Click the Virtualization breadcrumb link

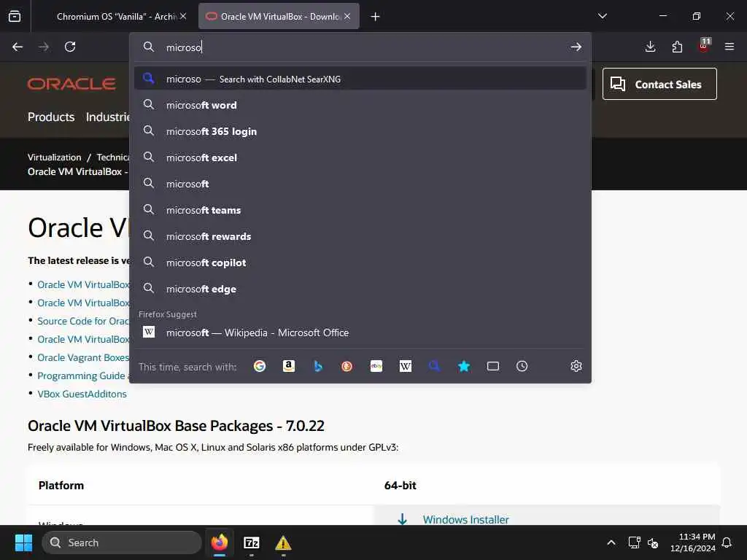pos(54,157)
